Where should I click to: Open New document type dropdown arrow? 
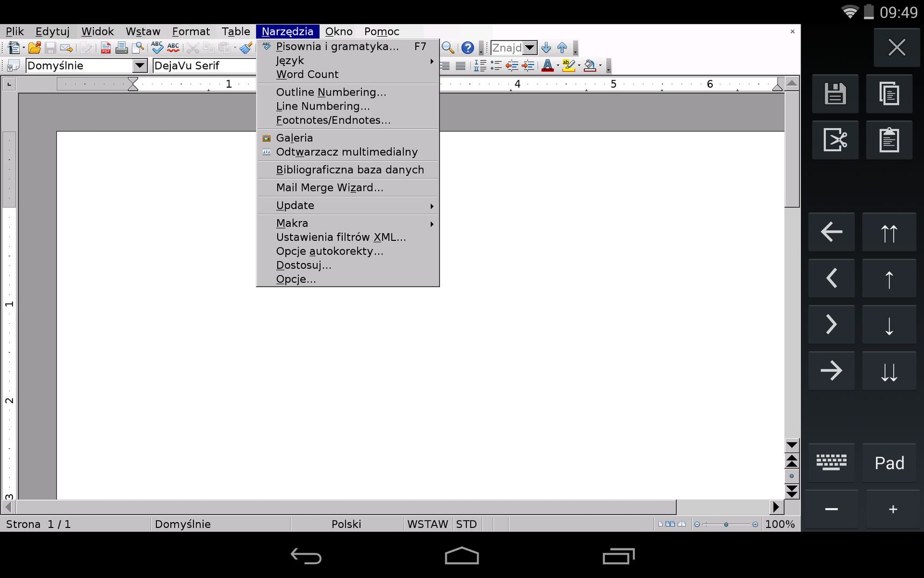click(24, 48)
